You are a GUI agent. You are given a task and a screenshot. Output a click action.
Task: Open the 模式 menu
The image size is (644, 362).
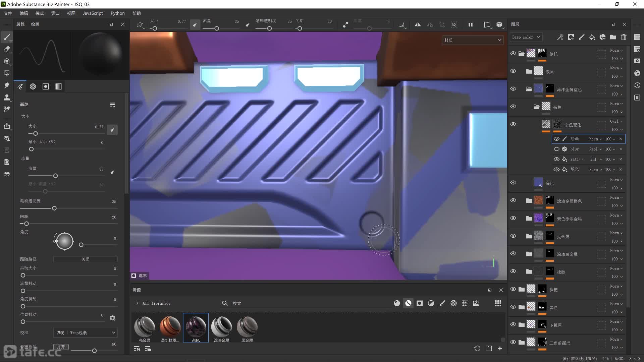pyautogui.click(x=40, y=13)
